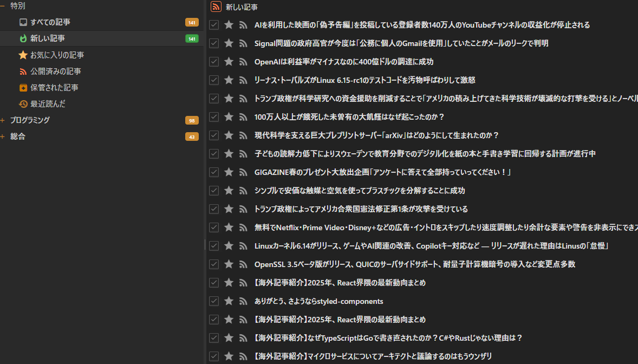The image size is (638, 364).
Task: Star the GIGAZINE春のプレゼント article
Action: tap(229, 172)
